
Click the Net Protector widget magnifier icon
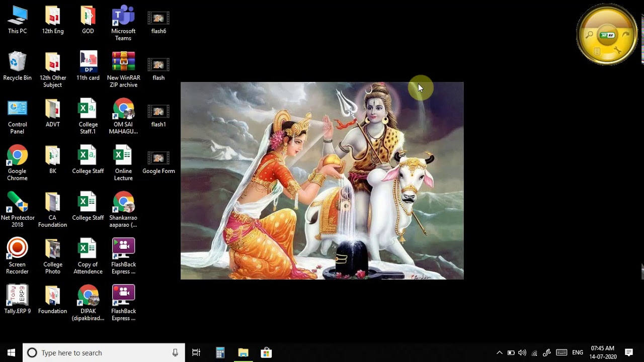click(589, 35)
